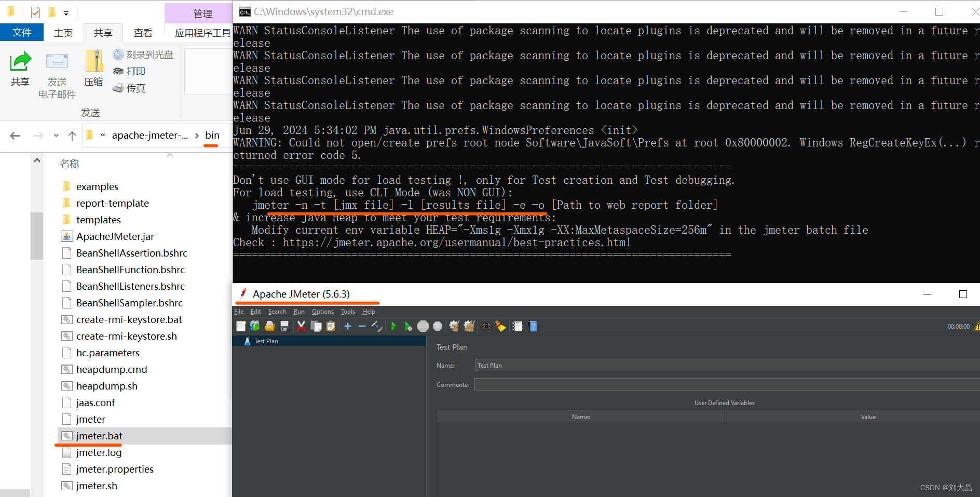The width and height of the screenshot is (980, 497).
Task: Click the properties checkmark icon in Explorer title bar
Action: (x=35, y=12)
